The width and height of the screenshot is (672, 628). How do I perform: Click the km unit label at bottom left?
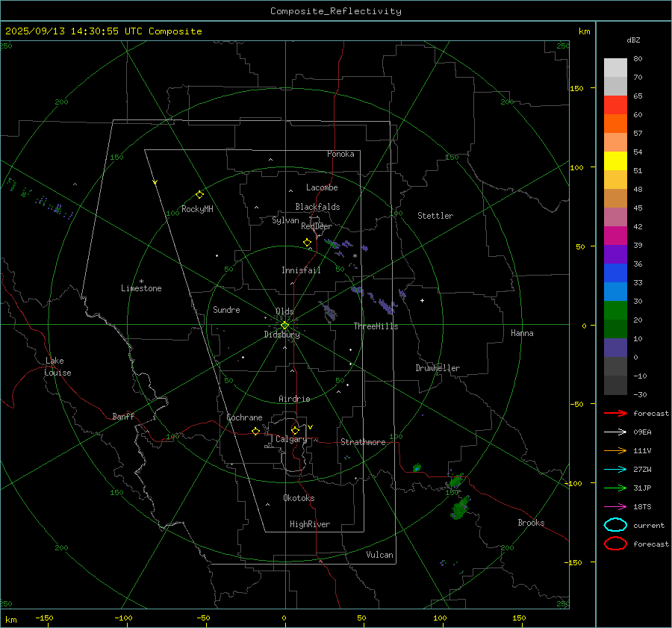[x=10, y=620]
